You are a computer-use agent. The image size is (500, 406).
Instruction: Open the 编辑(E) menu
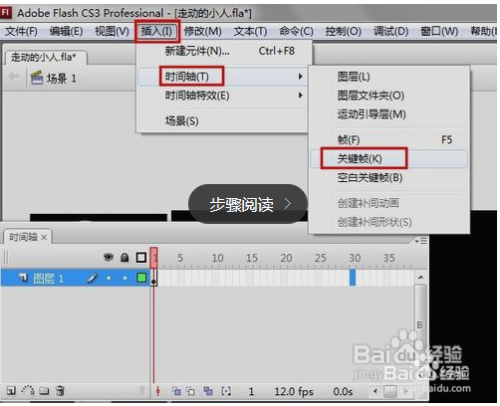(x=66, y=31)
